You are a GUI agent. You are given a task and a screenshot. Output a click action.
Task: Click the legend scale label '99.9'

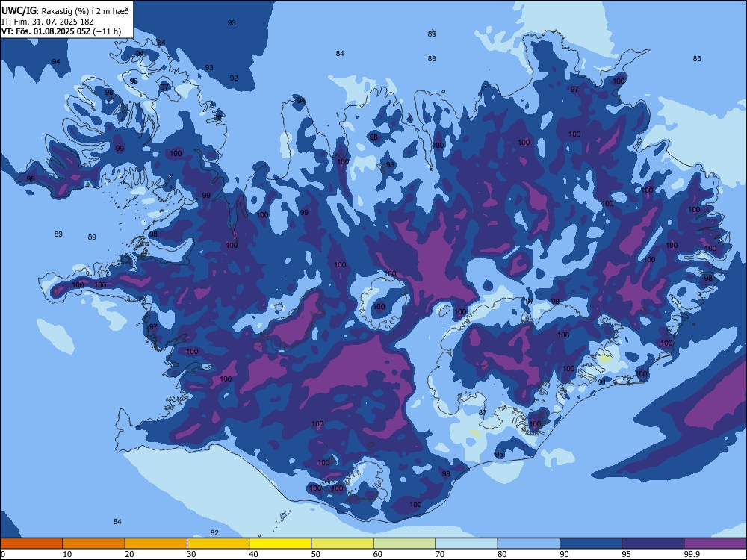692,554
